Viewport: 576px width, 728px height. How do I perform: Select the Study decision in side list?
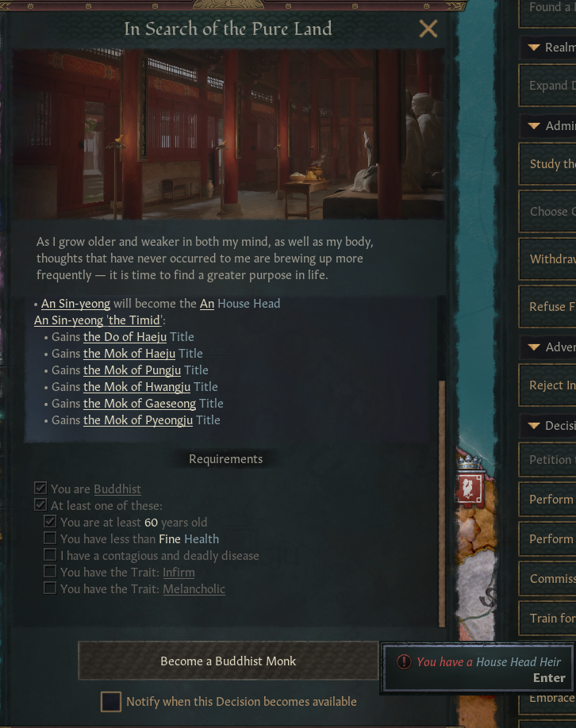point(547,164)
